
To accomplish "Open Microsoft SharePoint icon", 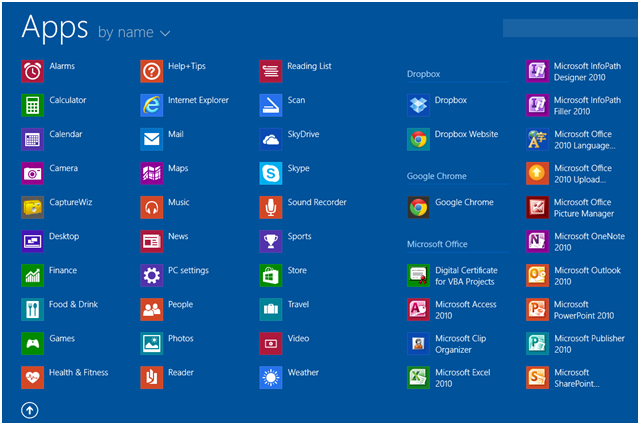I will (537, 378).
